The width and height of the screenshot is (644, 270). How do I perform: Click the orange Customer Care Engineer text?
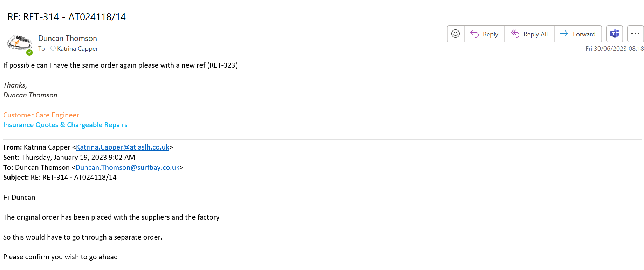coord(41,115)
